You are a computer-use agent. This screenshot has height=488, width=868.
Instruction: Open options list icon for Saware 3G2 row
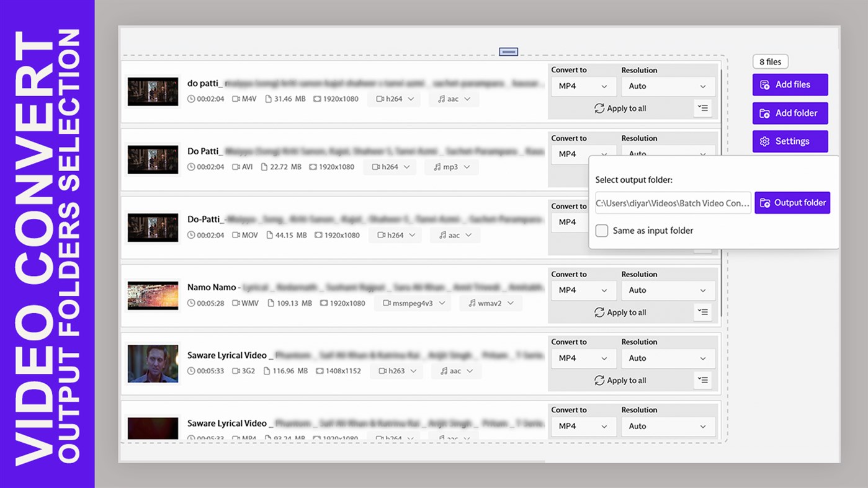pyautogui.click(x=703, y=381)
